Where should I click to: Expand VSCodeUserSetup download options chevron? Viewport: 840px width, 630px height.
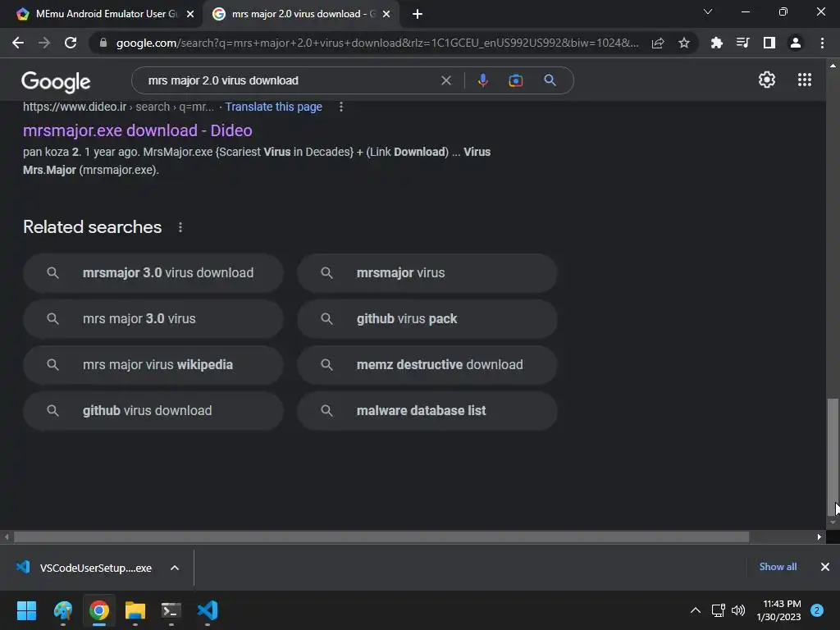coord(175,568)
